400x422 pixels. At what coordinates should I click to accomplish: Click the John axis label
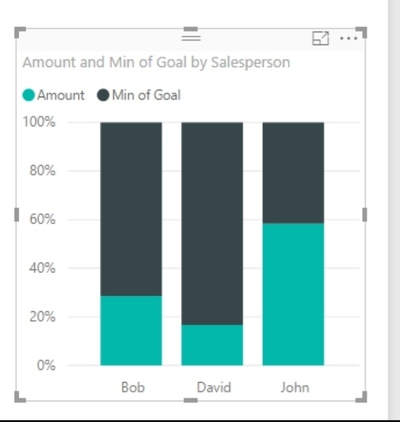[x=295, y=387]
